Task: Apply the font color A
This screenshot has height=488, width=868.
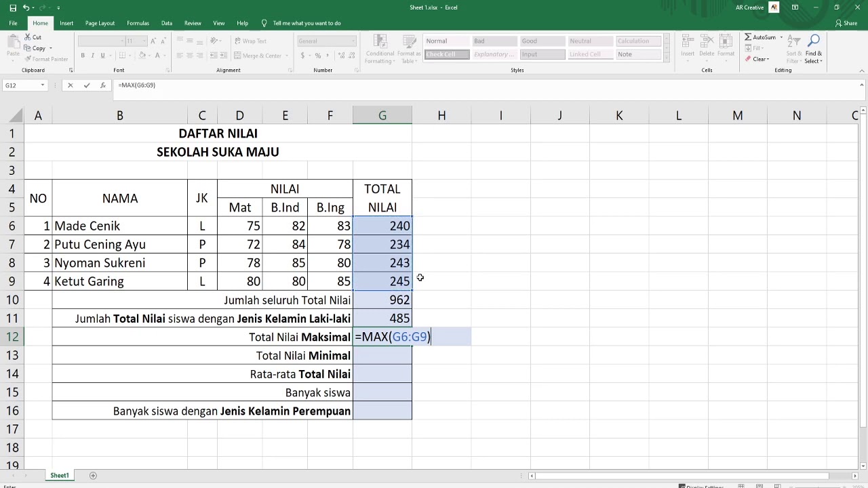Action: click(x=157, y=56)
